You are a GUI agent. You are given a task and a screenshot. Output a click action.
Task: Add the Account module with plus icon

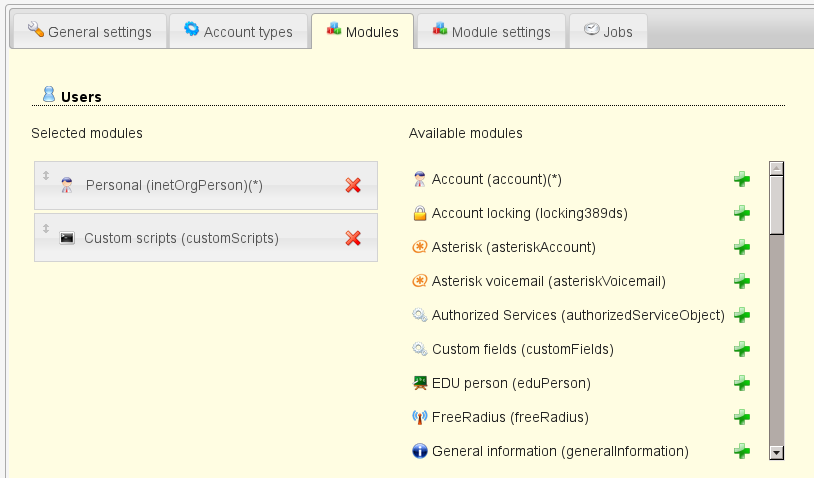[x=741, y=179]
